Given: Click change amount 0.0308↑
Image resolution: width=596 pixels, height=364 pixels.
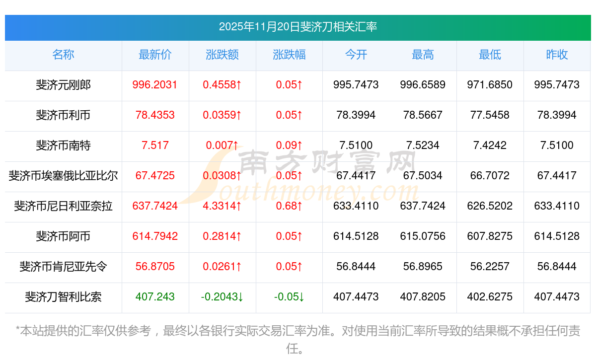Looking at the screenshot, I should tap(222, 176).
